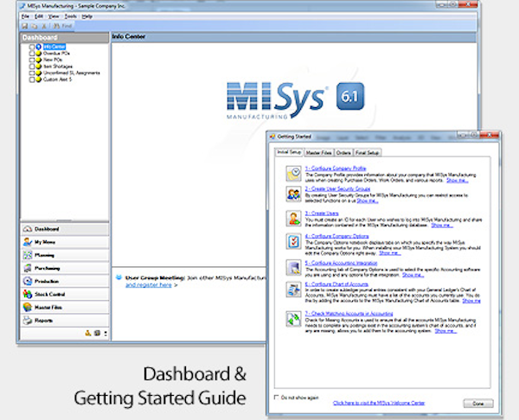The width and height of the screenshot is (519, 420).
Task: Open the Purchasing navigation section
Action: [65, 268]
